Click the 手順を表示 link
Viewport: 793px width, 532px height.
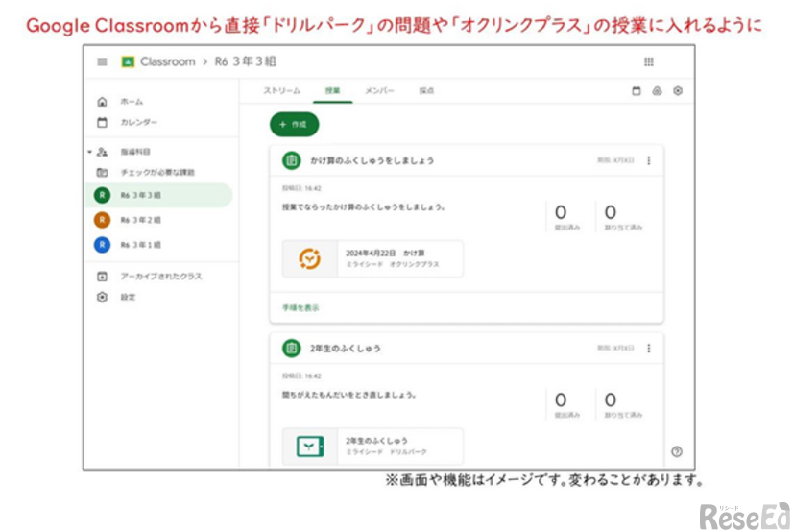pos(300,307)
